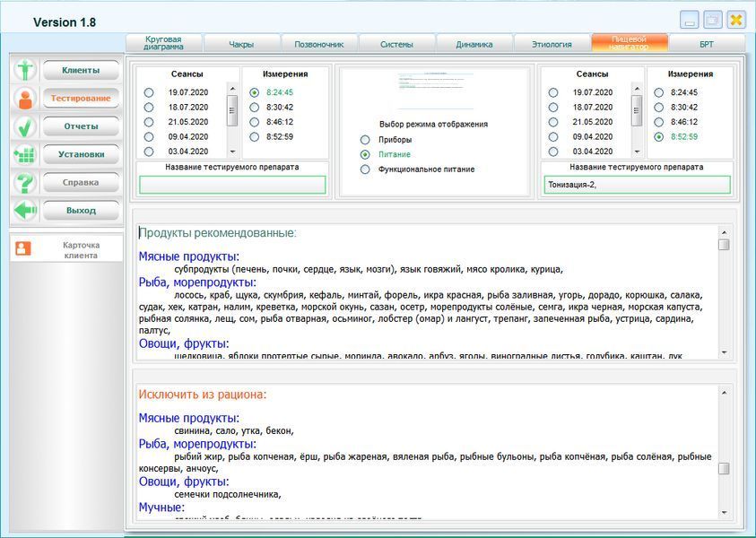Select the Функциональное питание display mode
The height and width of the screenshot is (538, 756).
(365, 169)
